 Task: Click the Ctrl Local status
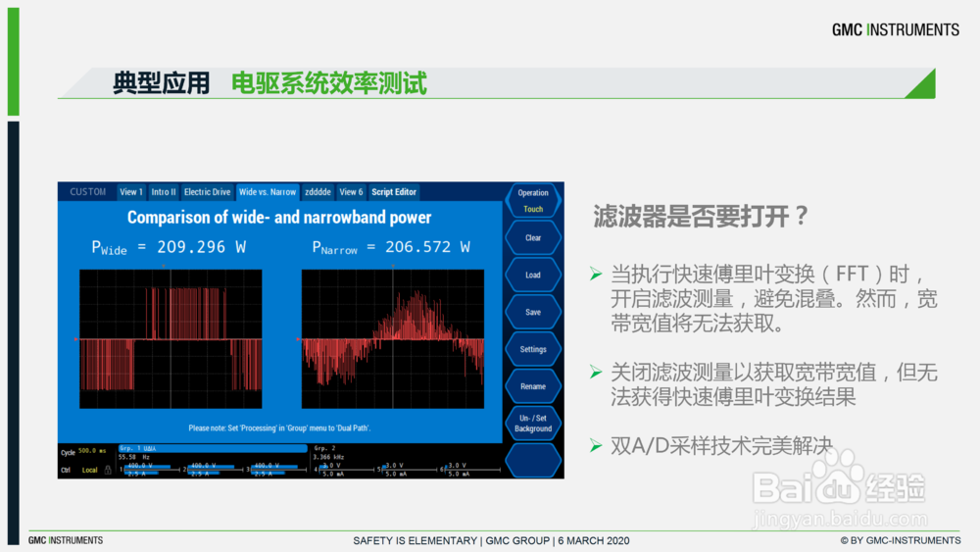coord(78,470)
